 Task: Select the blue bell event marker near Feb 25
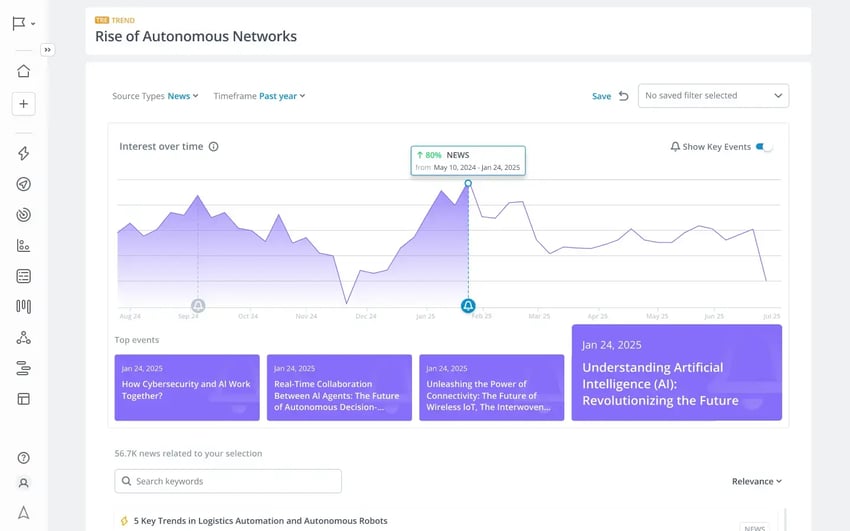tap(468, 306)
